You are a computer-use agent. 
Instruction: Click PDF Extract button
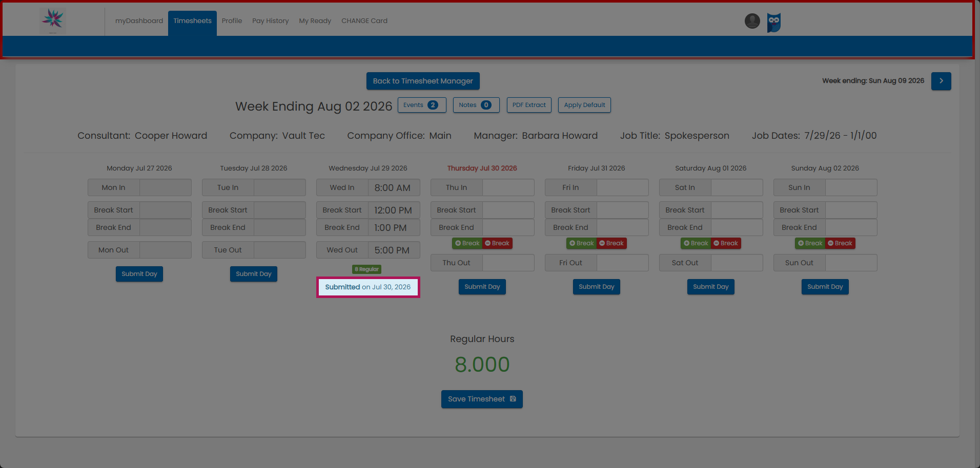[x=529, y=105]
